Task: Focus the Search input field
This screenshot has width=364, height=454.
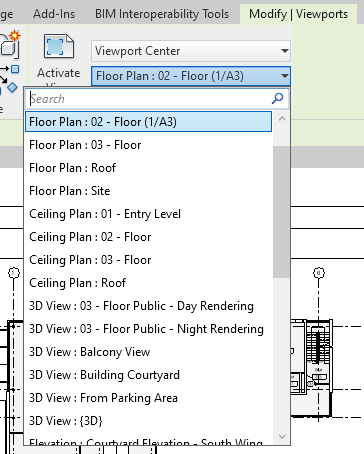Action: point(149,99)
